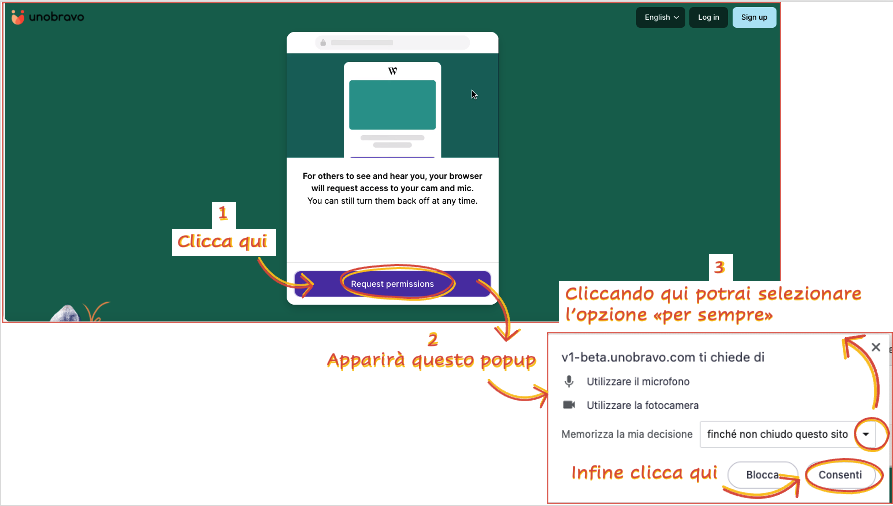Click the lock icon in the mock address bar
Viewport: 893px width, 506px height.
point(323,43)
